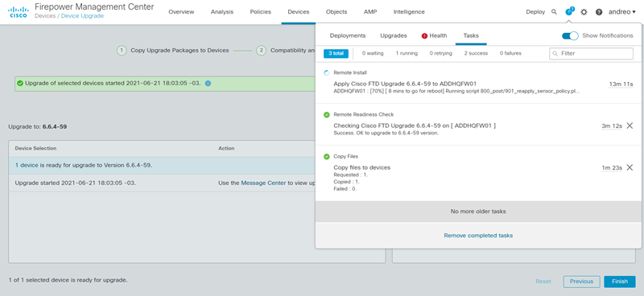
Task: Open the Intelligence menu
Action: click(x=409, y=12)
